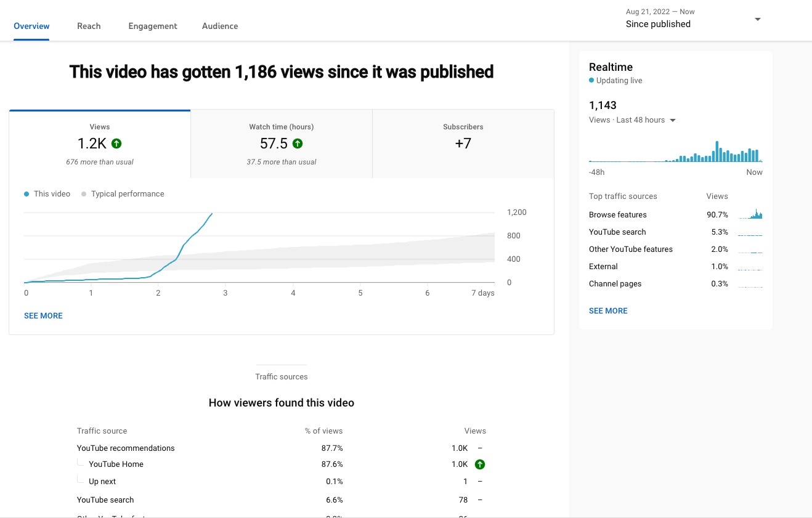Click green arrow icon in YouTube Home row

[480, 464]
